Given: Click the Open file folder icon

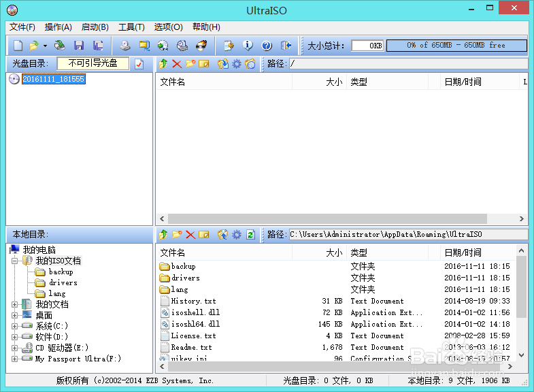Looking at the screenshot, I should point(34,46).
